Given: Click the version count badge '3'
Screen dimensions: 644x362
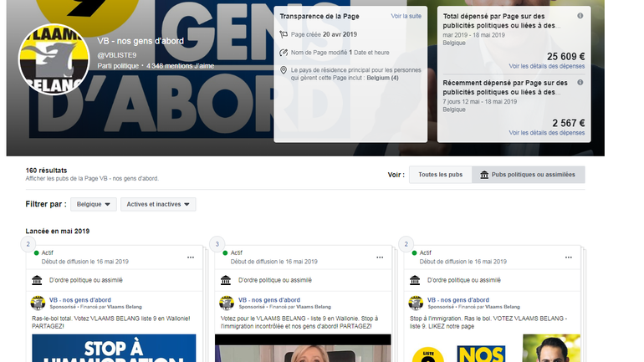Looking at the screenshot, I should (x=217, y=245).
